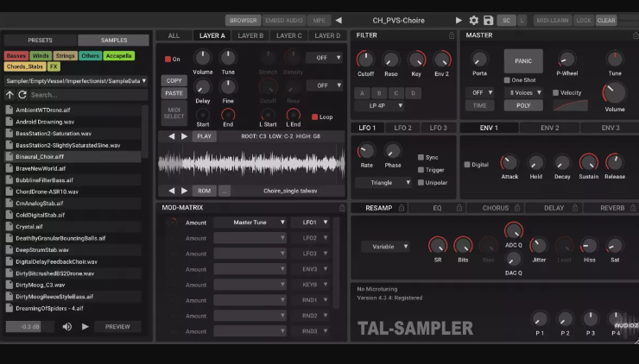Click the ENV 1 Attack knob
The height and width of the screenshot is (364, 639).
pyautogui.click(x=509, y=162)
